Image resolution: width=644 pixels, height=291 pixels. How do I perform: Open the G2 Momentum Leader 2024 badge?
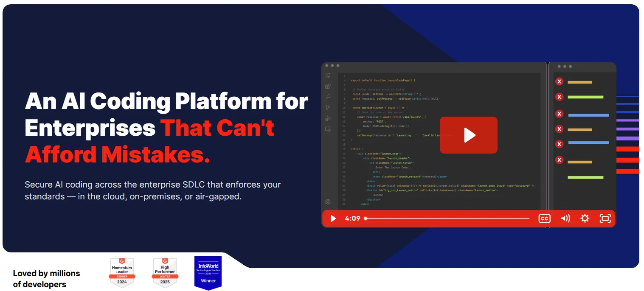point(122,273)
